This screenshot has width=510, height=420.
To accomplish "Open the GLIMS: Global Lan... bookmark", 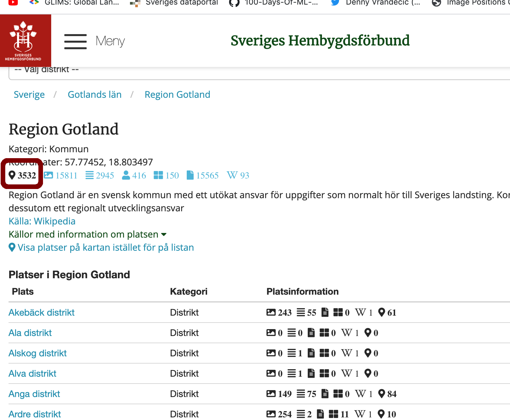I will pos(74,3).
